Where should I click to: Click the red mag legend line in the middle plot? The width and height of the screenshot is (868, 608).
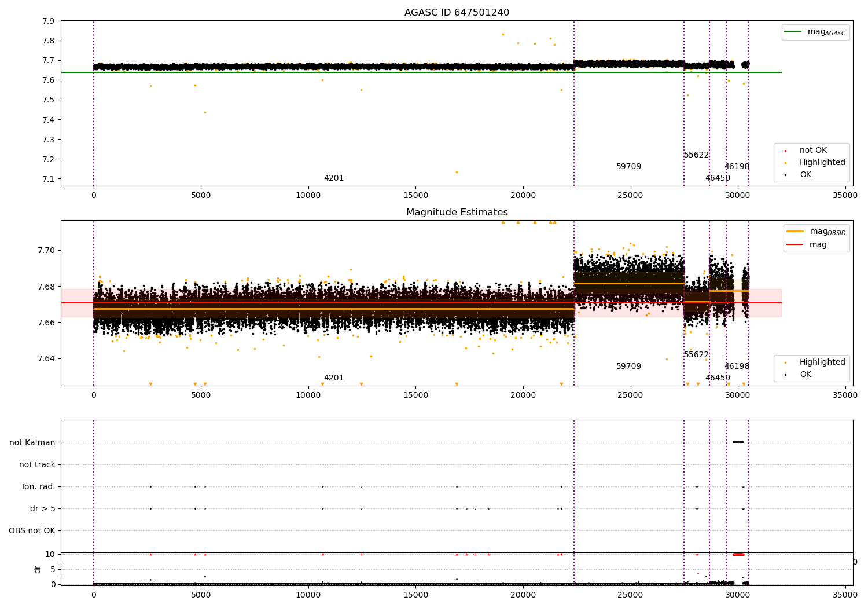point(795,244)
